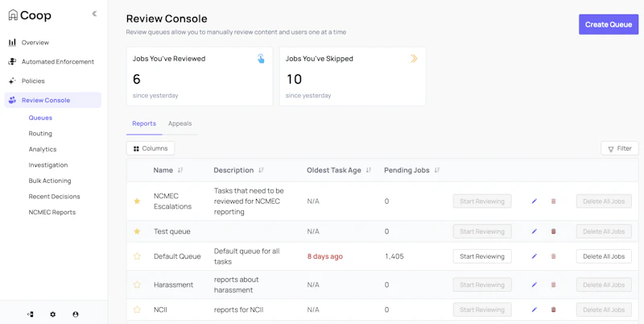Click the 'Jobs You've Reviewed' card
Viewport: 644px width, 324px height.
click(x=200, y=77)
